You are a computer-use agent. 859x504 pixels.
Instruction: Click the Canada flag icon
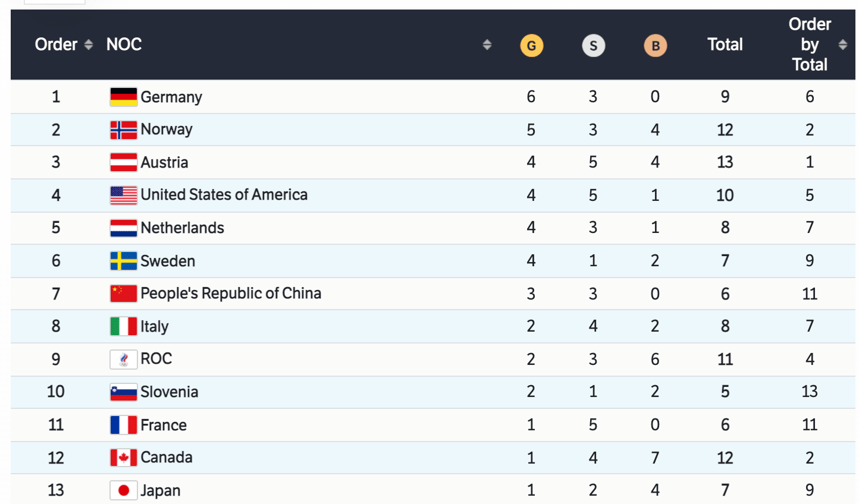coord(124,458)
